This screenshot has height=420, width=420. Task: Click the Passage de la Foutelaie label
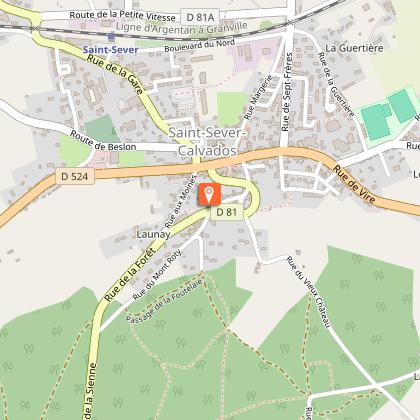(x=164, y=301)
